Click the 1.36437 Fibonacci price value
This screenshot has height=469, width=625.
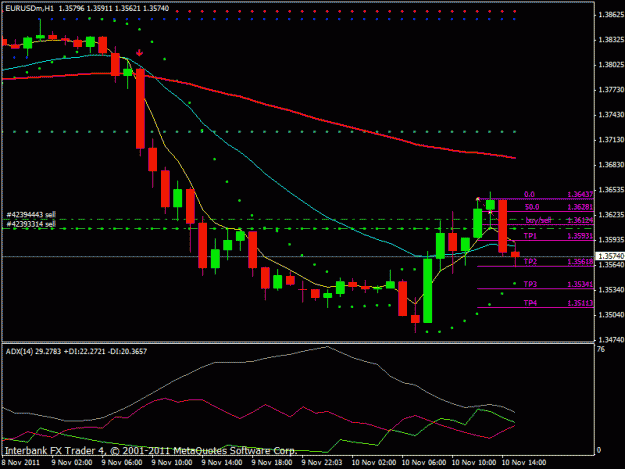click(580, 194)
